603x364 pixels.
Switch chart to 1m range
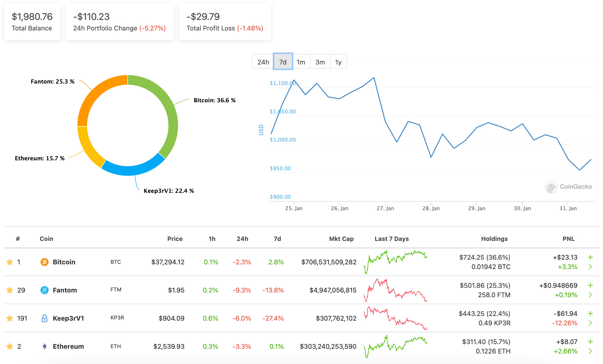click(301, 62)
